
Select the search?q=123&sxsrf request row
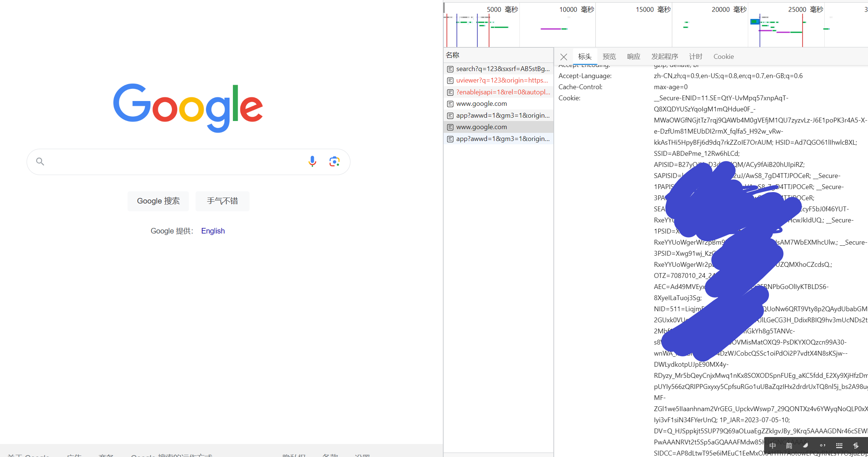[498, 69]
